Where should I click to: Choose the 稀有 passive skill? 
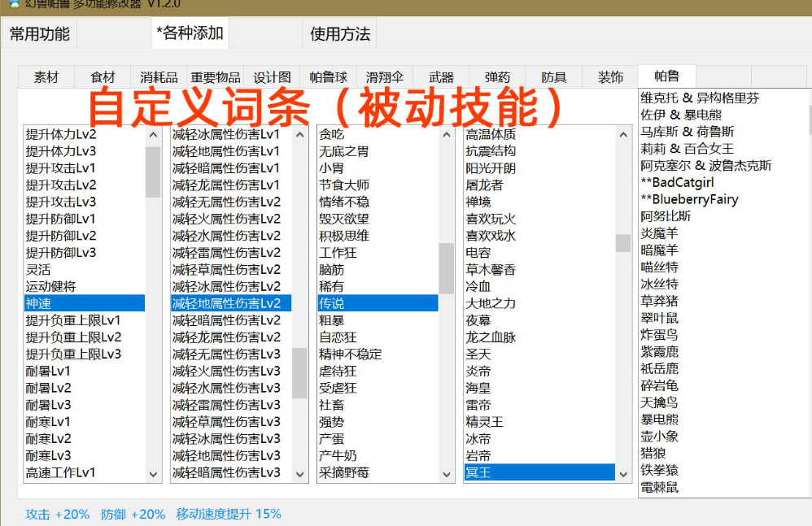point(331,286)
